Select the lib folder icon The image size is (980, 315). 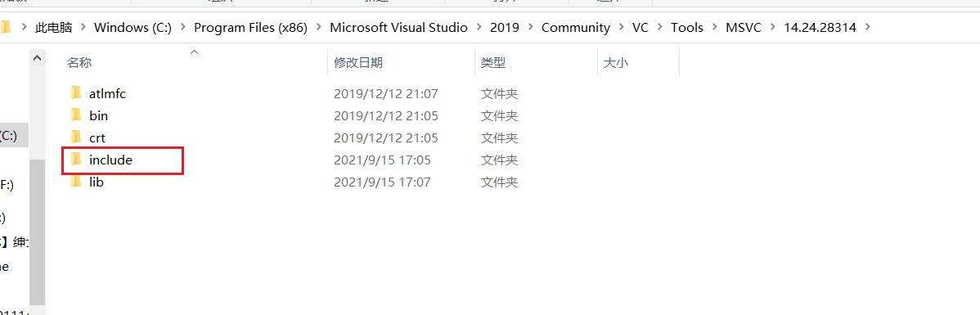[75, 182]
